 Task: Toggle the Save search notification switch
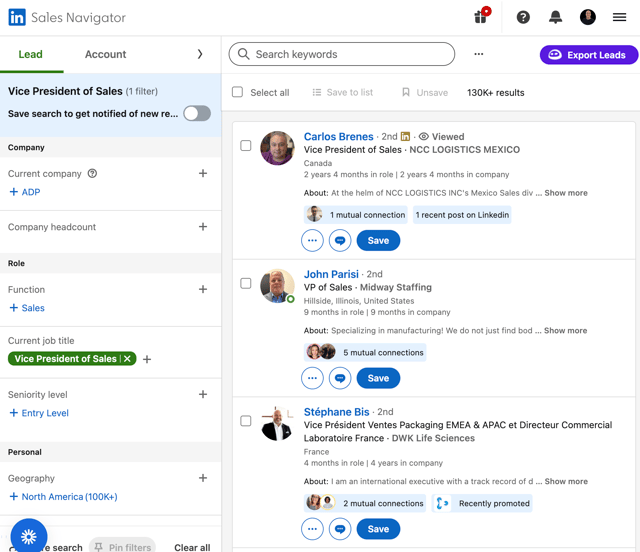pyautogui.click(x=197, y=113)
